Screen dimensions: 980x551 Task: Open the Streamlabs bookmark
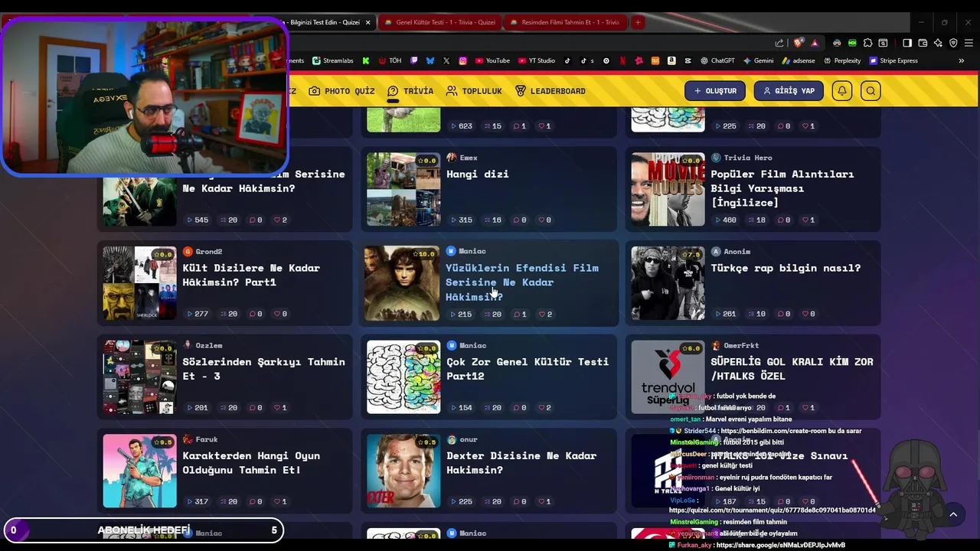point(332,60)
